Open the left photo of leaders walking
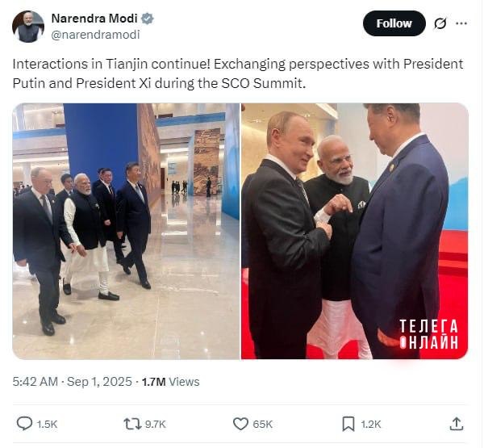Image resolution: width=484 pixels, height=448 pixels. tap(126, 231)
